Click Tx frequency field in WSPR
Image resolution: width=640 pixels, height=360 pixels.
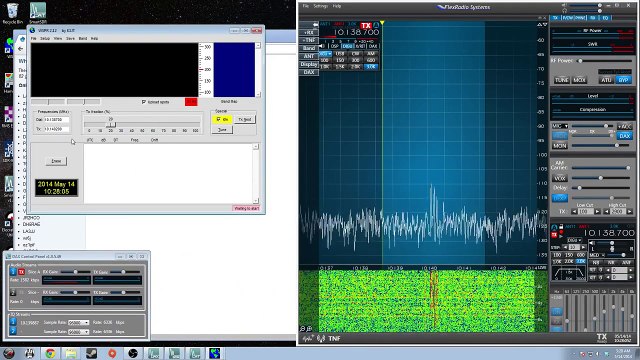coord(56,129)
